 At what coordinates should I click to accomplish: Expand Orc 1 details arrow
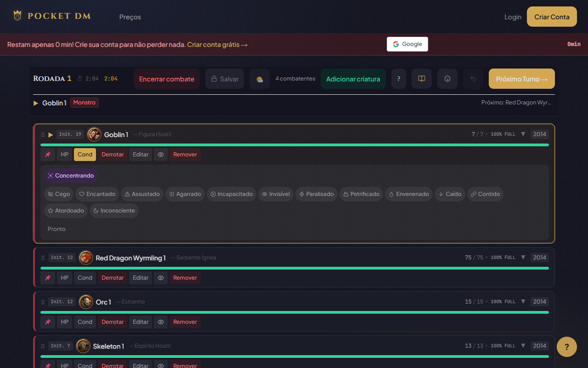pyautogui.click(x=523, y=302)
